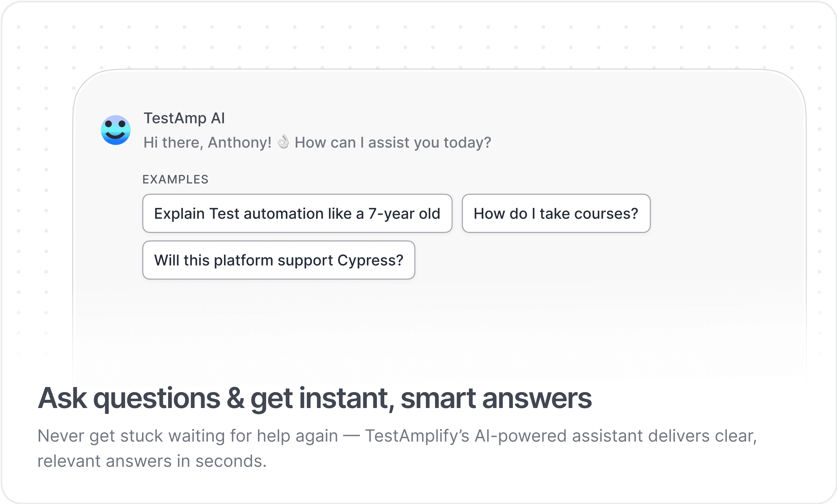837x504 pixels.
Task: Click the 'TestAmp AI' sender name
Action: click(x=184, y=118)
